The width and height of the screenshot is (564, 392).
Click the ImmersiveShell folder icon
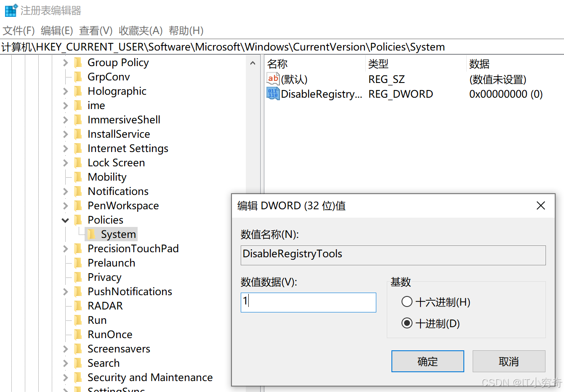[x=78, y=120]
